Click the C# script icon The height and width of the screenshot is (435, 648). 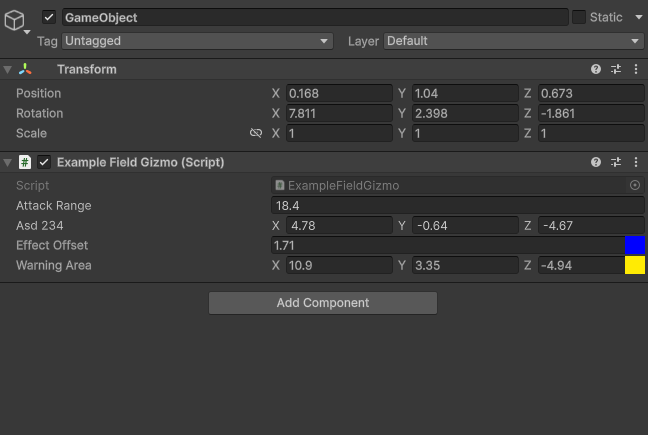tap(25, 162)
